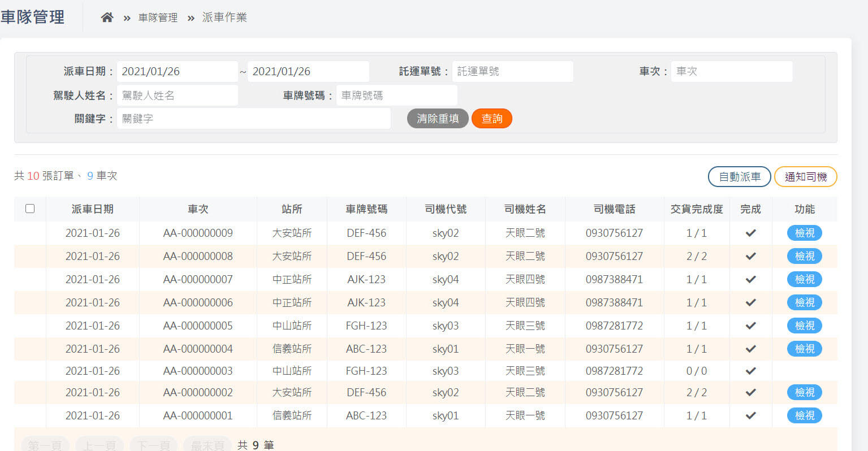
Task: Click 檢視 for trip AA-000000001
Action: point(804,415)
